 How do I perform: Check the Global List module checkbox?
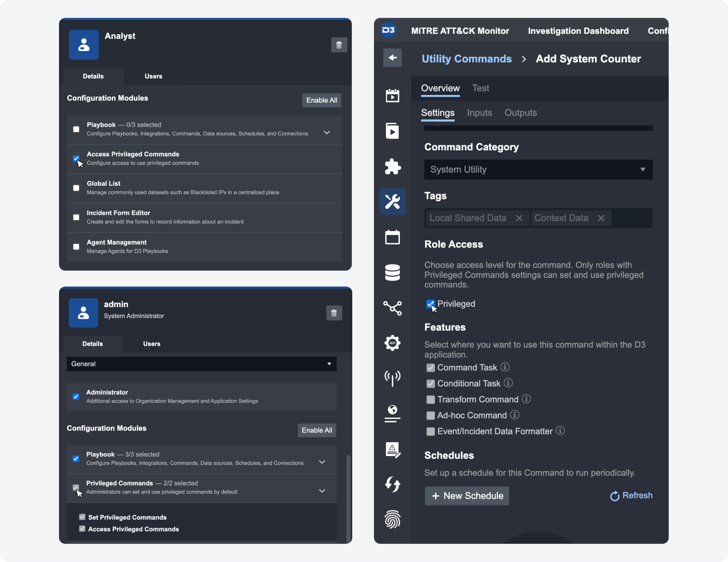(76, 188)
